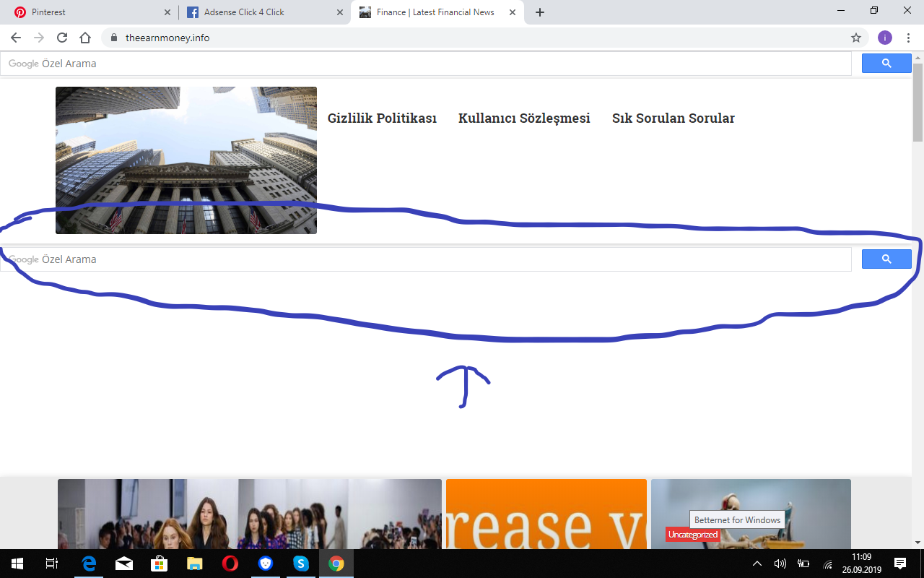Open Kullanıcı Sözleşmesi page
The image size is (924, 578).
[x=524, y=118]
